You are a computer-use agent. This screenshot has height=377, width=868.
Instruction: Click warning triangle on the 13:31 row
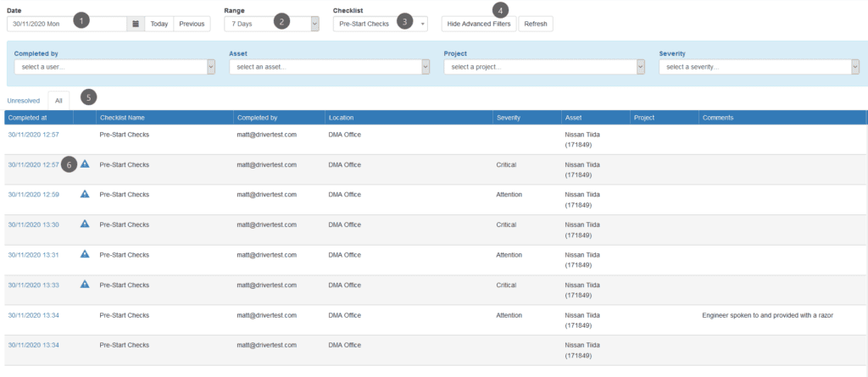[85, 253]
